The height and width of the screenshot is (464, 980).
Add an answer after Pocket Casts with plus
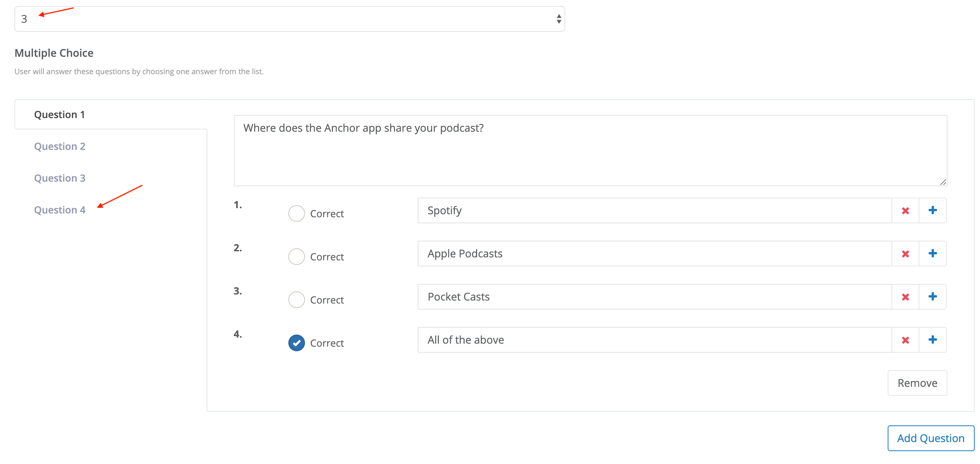point(932,296)
